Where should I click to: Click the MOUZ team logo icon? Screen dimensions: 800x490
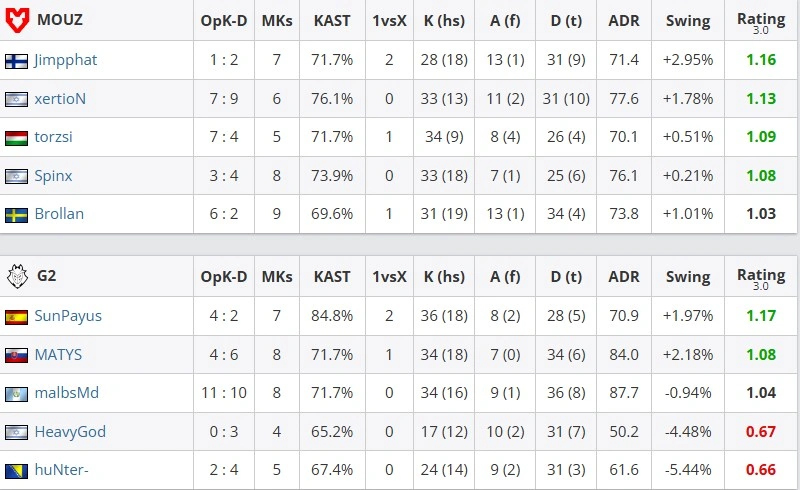pos(17,20)
